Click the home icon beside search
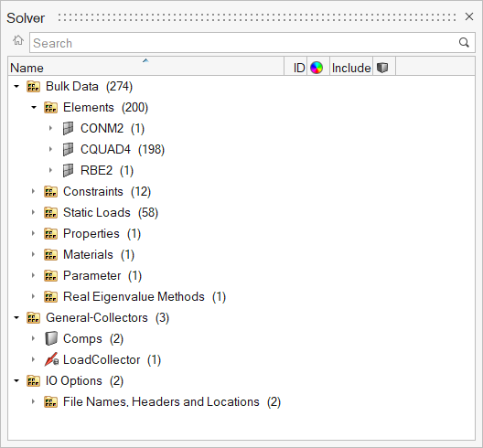The height and width of the screenshot is (448, 483). click(x=18, y=40)
